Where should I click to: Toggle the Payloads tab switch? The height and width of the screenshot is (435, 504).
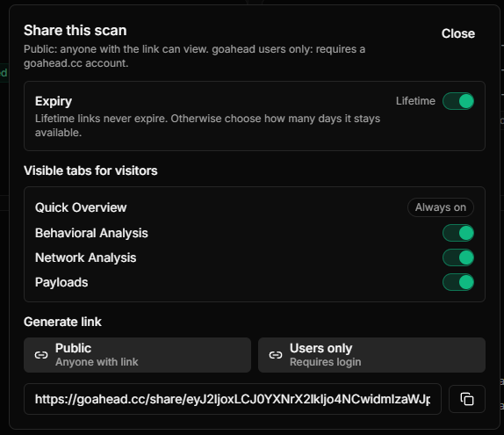tap(458, 282)
